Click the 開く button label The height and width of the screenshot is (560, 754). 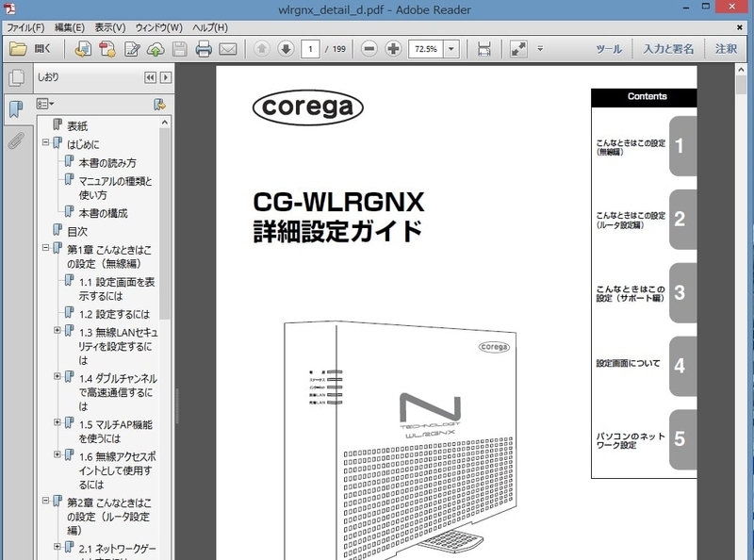coord(42,49)
